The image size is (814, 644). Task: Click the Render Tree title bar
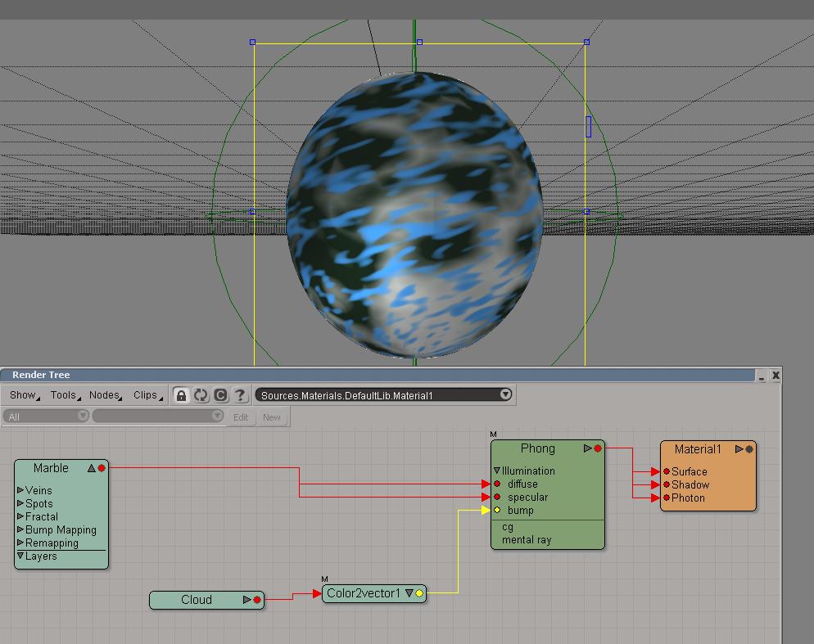[x=378, y=375]
